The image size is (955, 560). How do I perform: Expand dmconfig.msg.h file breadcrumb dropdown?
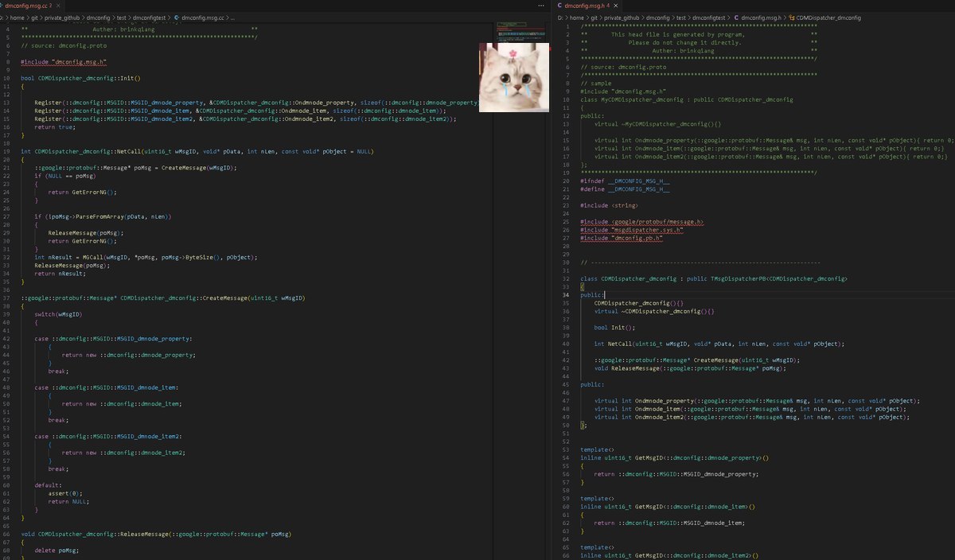[761, 17]
